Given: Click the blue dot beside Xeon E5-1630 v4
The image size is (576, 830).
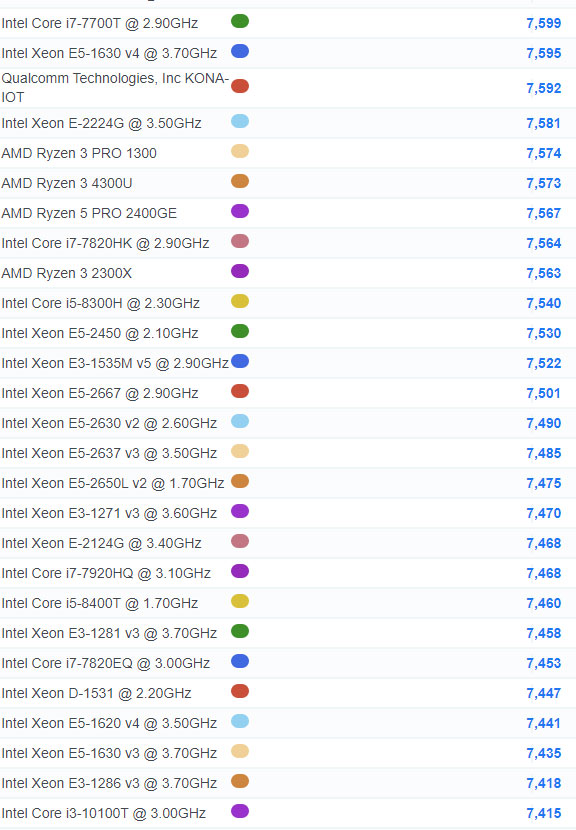Looking at the screenshot, I should coord(240,51).
